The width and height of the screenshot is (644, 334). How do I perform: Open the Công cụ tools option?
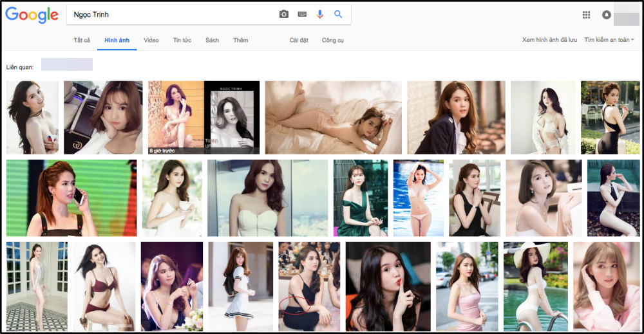pyautogui.click(x=333, y=40)
